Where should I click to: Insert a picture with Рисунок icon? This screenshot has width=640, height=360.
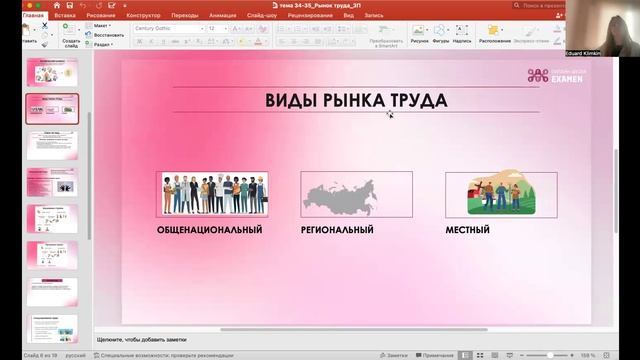(x=418, y=30)
